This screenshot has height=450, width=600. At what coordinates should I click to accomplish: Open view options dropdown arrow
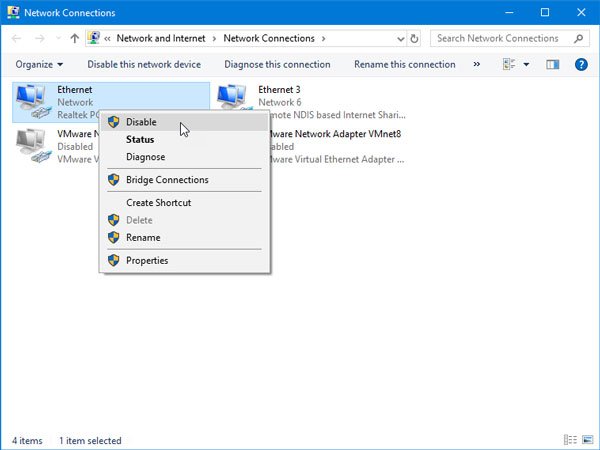click(526, 64)
